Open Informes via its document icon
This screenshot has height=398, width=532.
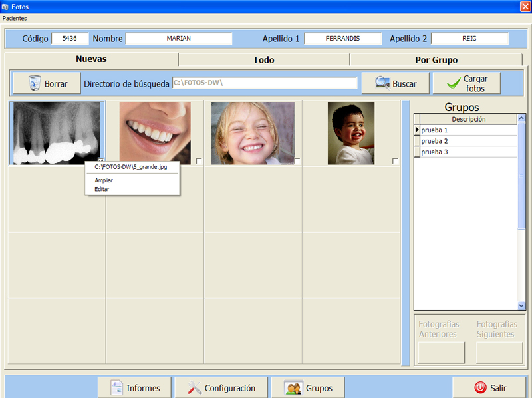tap(117, 388)
